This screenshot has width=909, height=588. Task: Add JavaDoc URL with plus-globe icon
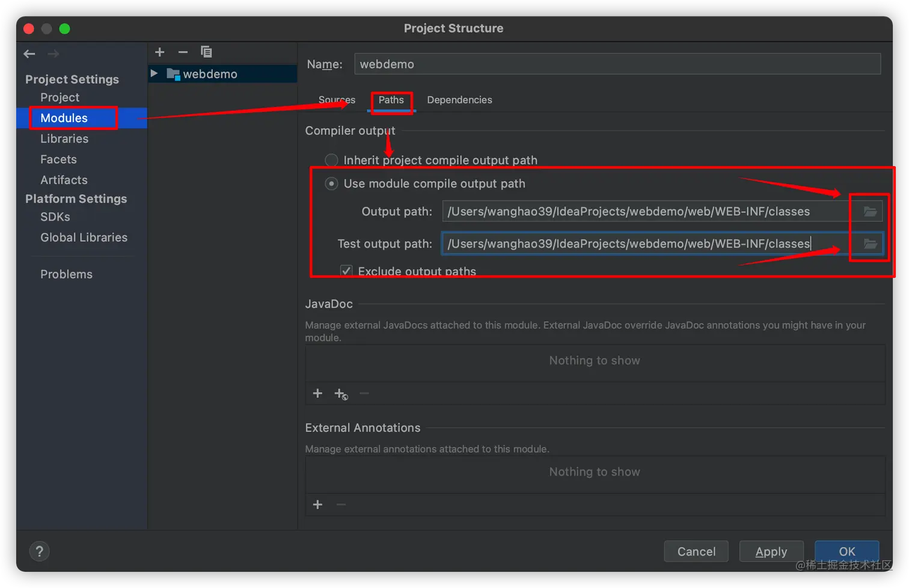click(341, 394)
